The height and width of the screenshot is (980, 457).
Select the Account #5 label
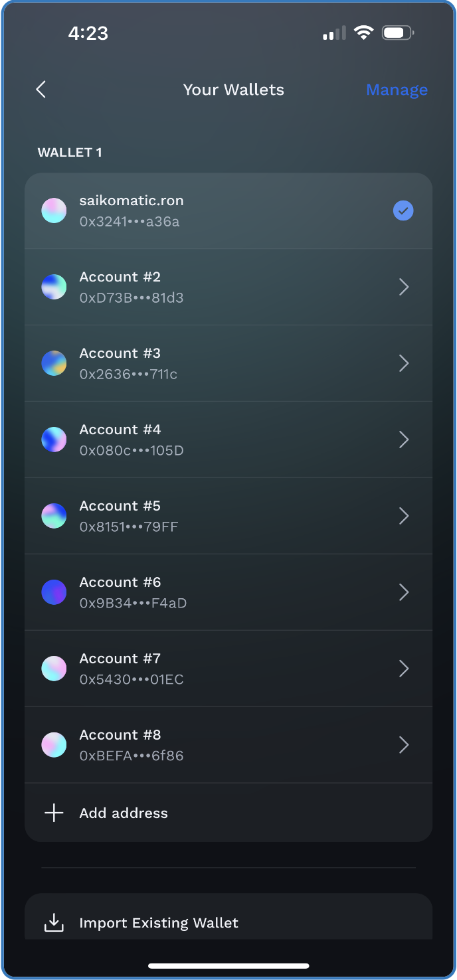coord(120,506)
